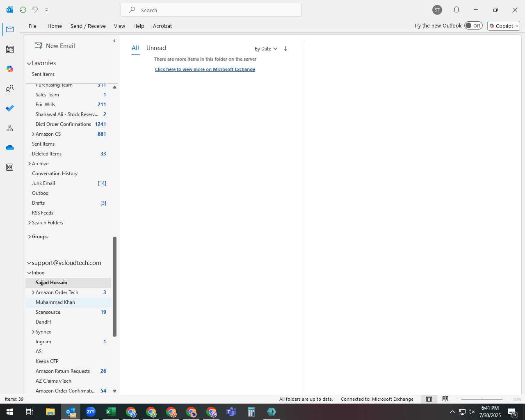Expand the Groups section

click(30, 237)
